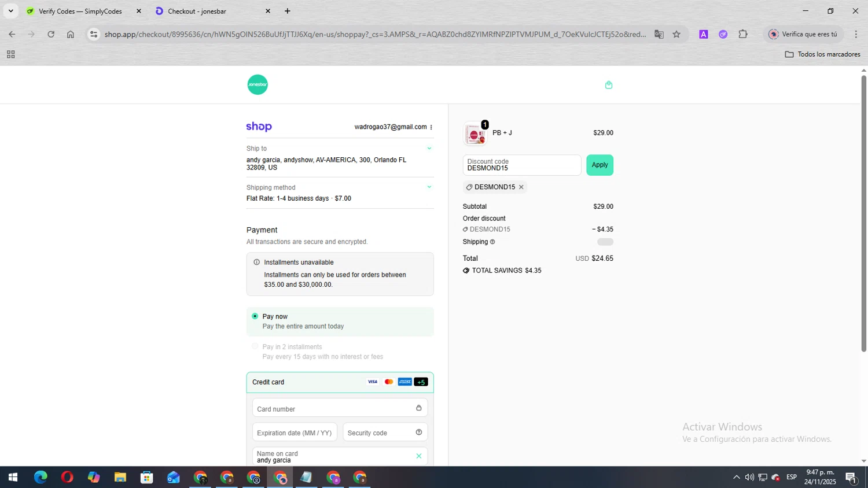The height and width of the screenshot is (488, 868).
Task: Expand the Ship to address section
Action: click(429, 149)
